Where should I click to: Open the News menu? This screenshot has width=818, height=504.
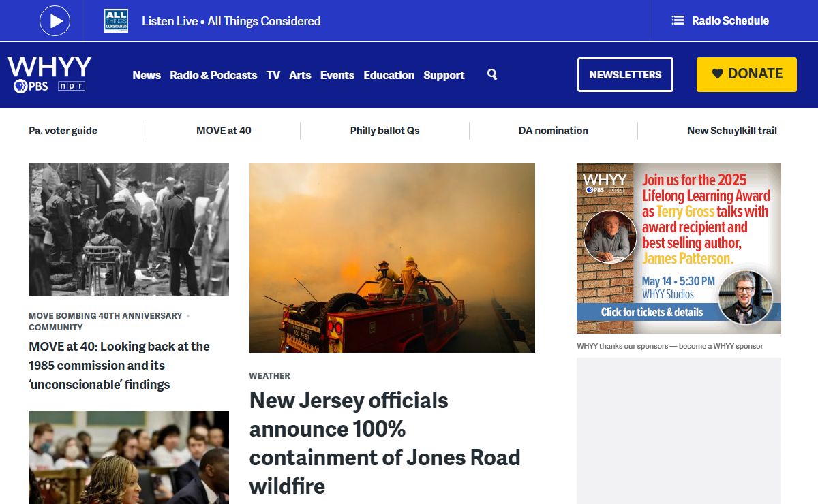click(147, 75)
